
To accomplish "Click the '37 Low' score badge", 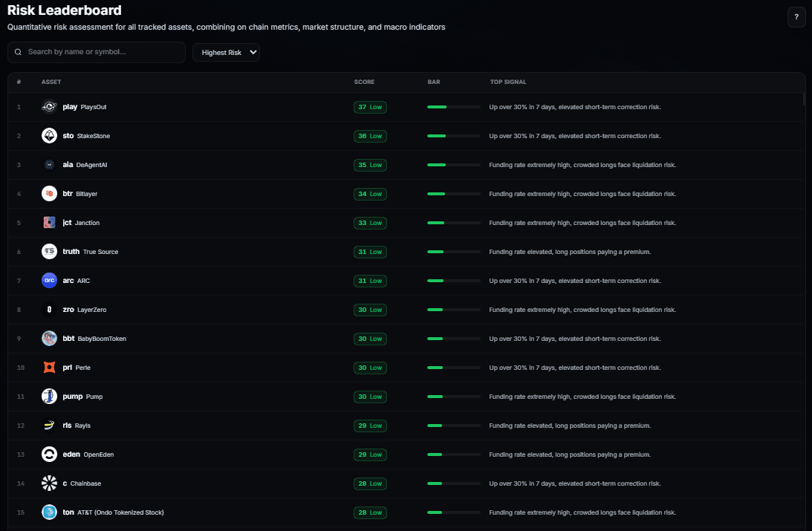I will coord(370,107).
